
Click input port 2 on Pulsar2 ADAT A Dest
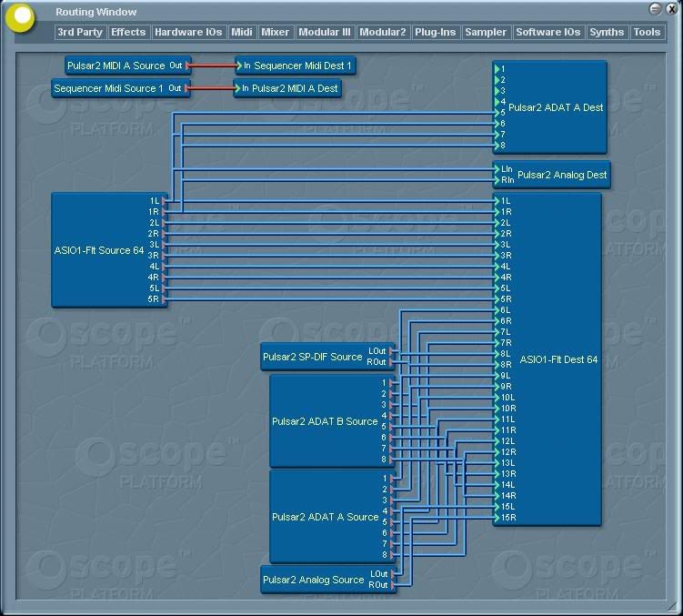[497, 80]
